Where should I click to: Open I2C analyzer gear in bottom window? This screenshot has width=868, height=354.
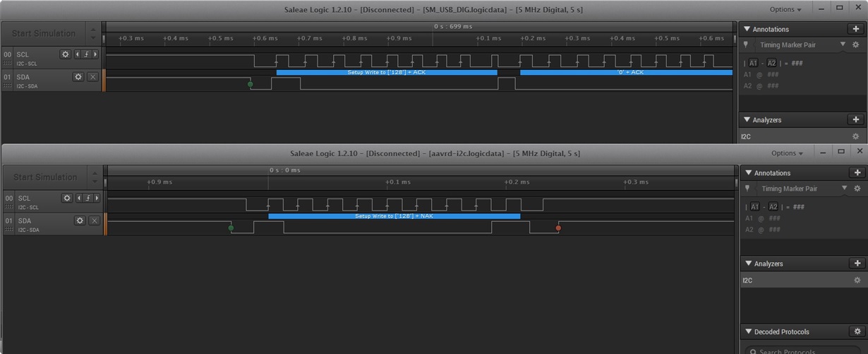857,281
